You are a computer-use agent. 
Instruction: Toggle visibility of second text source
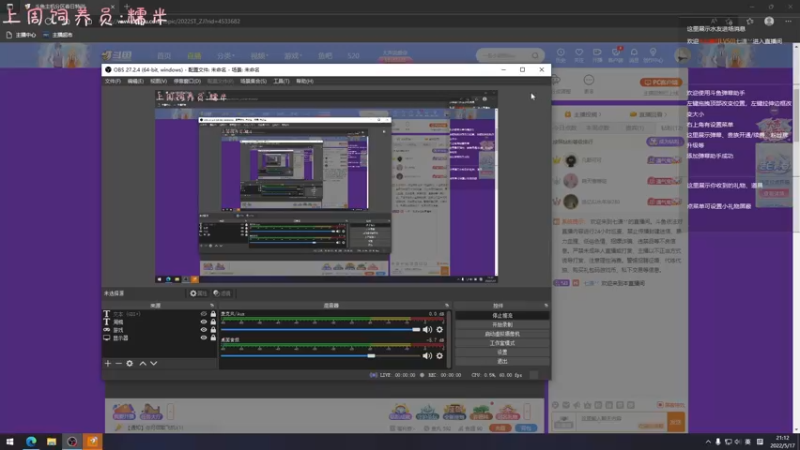[204, 322]
